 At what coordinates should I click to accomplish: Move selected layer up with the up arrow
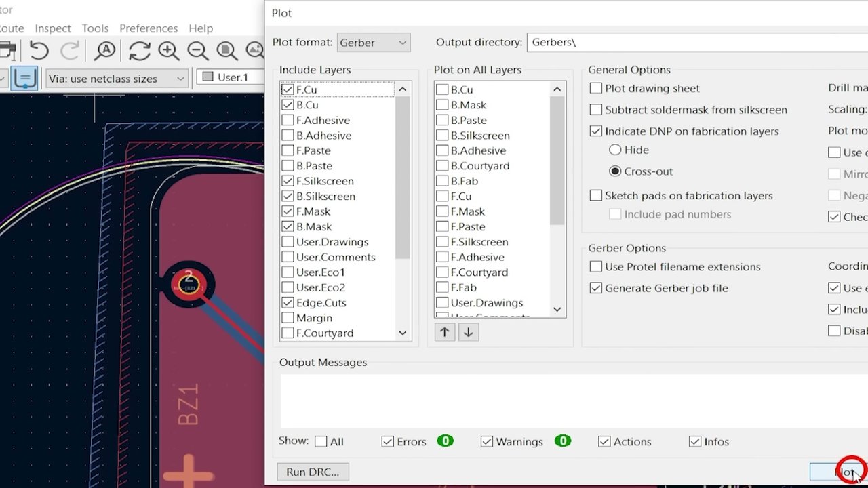point(444,332)
